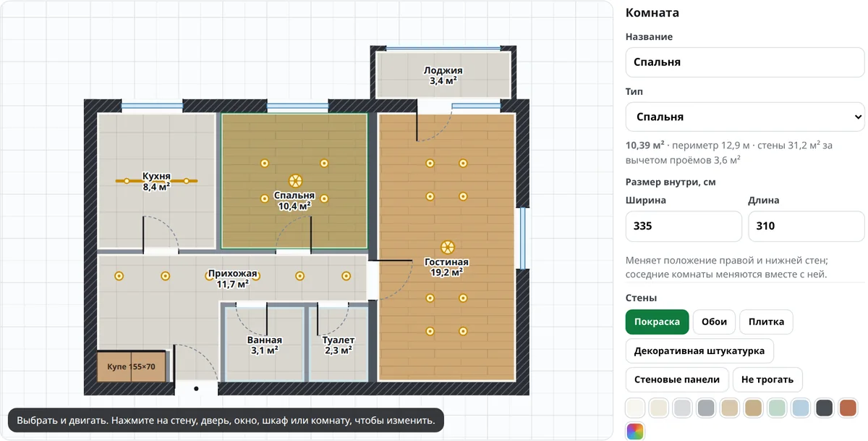
Task: Select the track light in Кухня
Action: [x=157, y=181]
